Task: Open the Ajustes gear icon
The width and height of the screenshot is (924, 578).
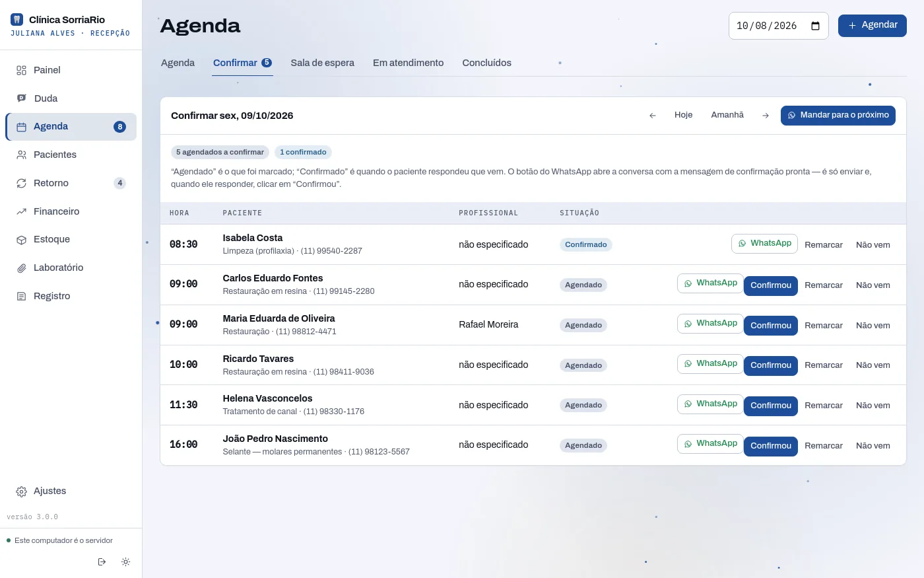Action: [21, 491]
